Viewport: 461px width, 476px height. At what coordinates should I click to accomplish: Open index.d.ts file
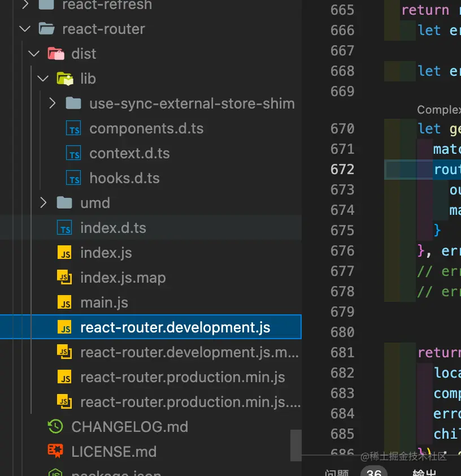click(113, 228)
